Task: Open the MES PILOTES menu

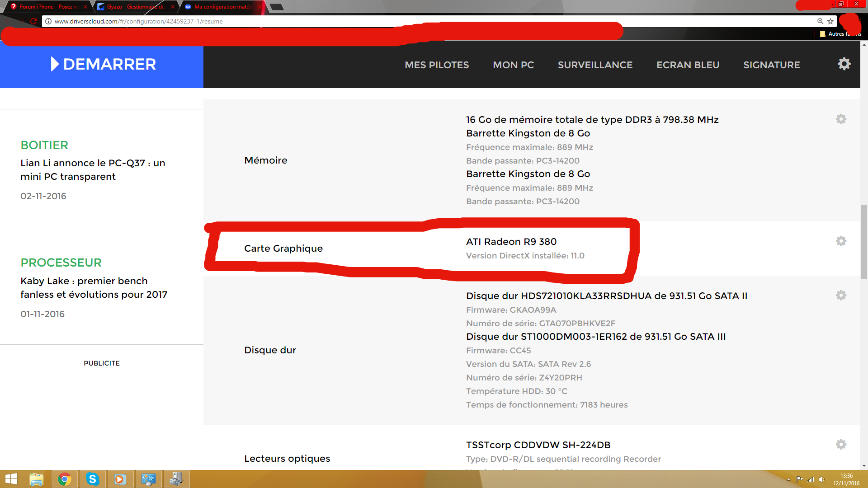Action: tap(437, 65)
